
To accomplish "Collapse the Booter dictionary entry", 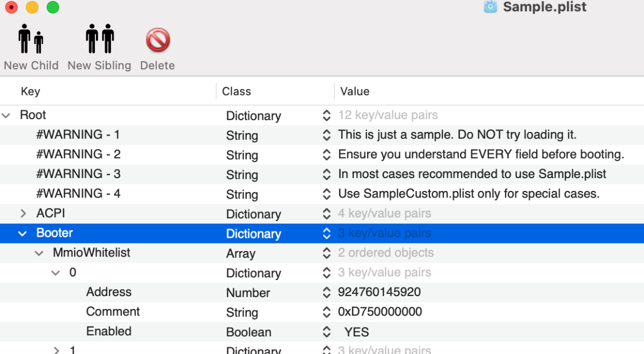I will click(x=23, y=233).
